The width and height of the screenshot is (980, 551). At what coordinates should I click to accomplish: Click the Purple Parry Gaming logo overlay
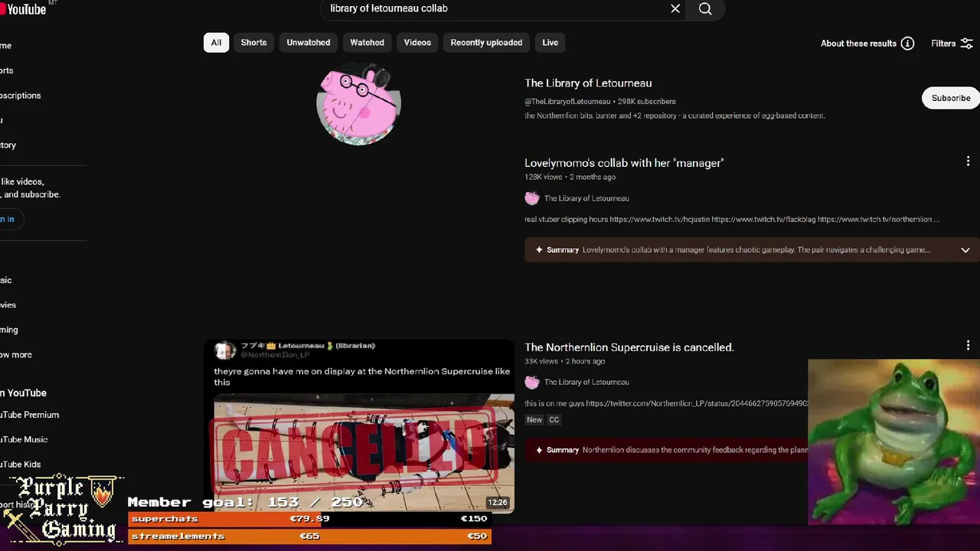64,508
